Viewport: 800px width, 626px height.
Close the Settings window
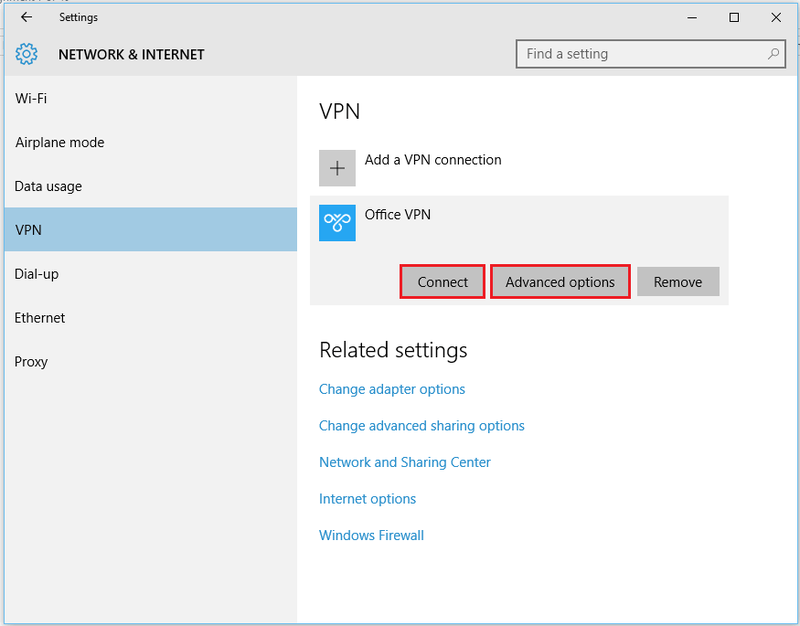click(776, 17)
